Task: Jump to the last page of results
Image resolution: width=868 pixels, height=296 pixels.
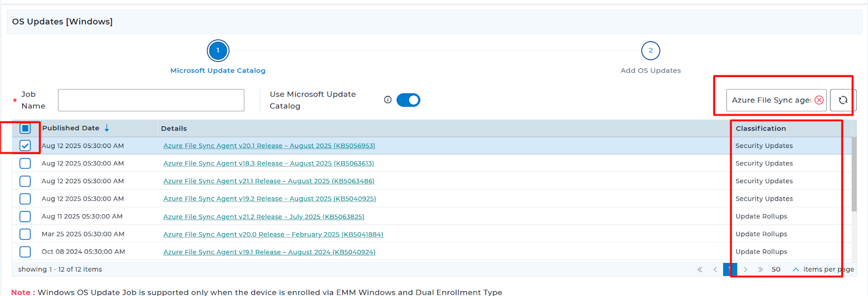Action: coord(761,269)
